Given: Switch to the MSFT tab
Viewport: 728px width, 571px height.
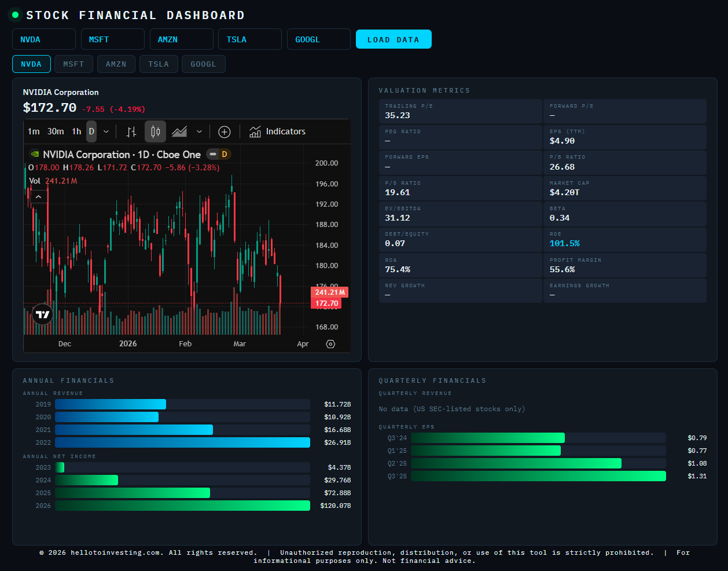Looking at the screenshot, I should (73, 64).
